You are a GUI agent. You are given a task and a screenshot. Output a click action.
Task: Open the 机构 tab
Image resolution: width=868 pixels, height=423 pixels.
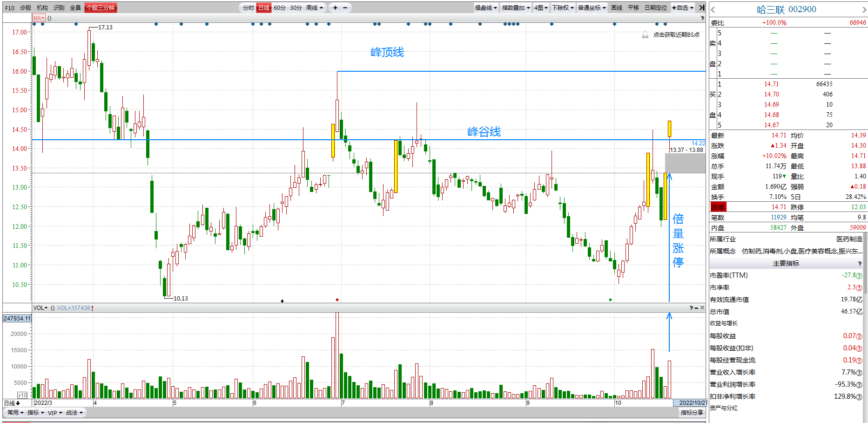click(42, 8)
